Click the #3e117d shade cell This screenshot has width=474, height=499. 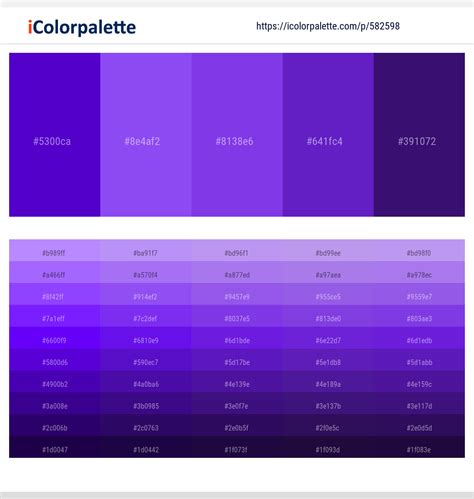(x=419, y=403)
